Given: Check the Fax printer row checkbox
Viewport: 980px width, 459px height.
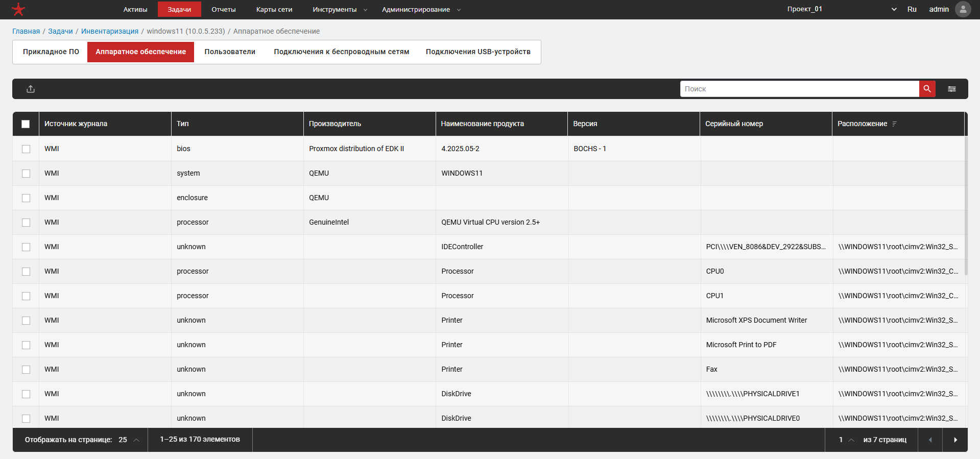Looking at the screenshot, I should coord(26,370).
